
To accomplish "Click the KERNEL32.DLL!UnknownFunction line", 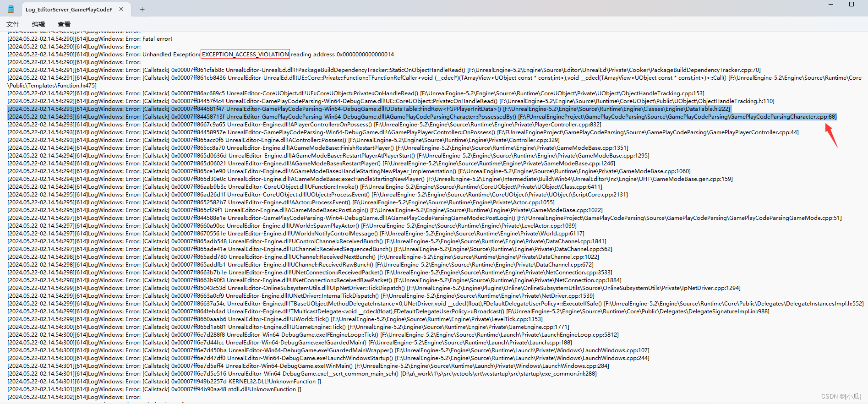I will (164, 382).
